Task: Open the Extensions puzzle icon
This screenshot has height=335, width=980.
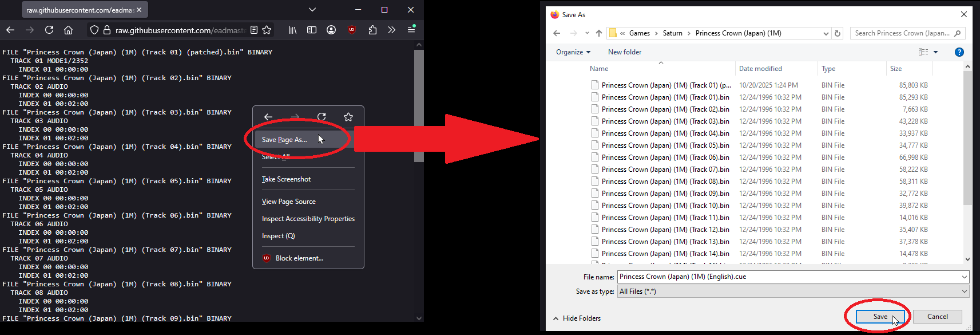Action: point(372,30)
